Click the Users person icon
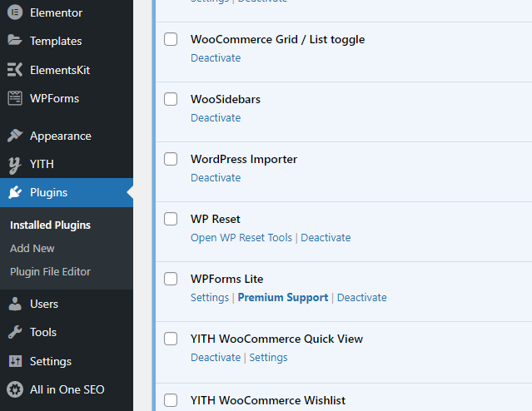Viewport: 532px width, 411px height. point(15,304)
